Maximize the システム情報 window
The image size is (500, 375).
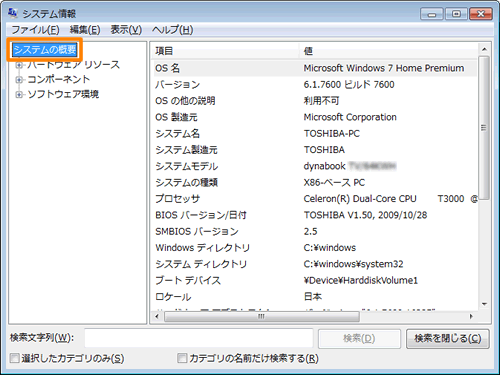(x=456, y=14)
